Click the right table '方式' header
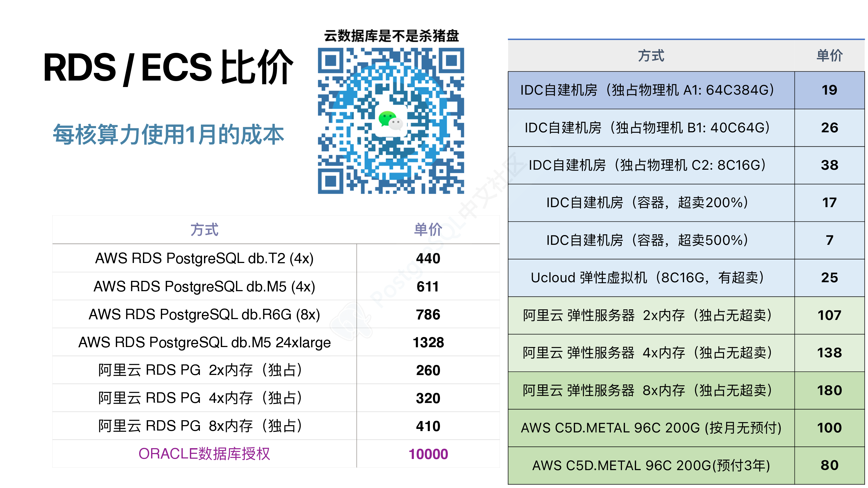Image resolution: width=868 pixels, height=488 pixels. click(x=651, y=56)
